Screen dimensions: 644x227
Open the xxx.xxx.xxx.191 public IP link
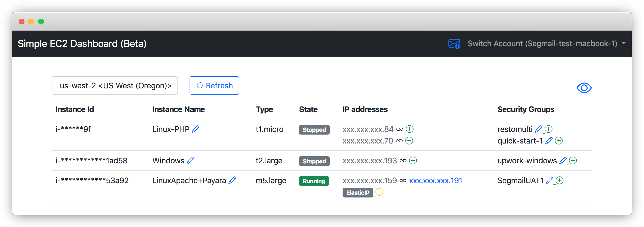[435, 181]
